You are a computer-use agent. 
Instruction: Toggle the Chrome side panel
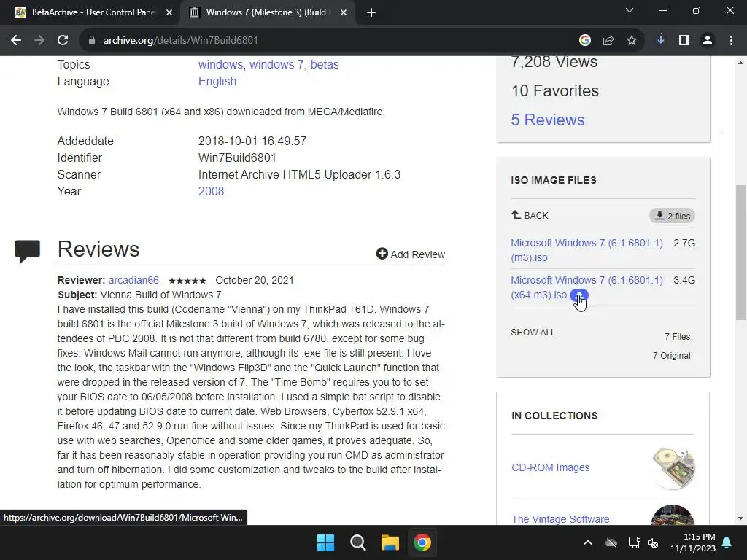[684, 41]
